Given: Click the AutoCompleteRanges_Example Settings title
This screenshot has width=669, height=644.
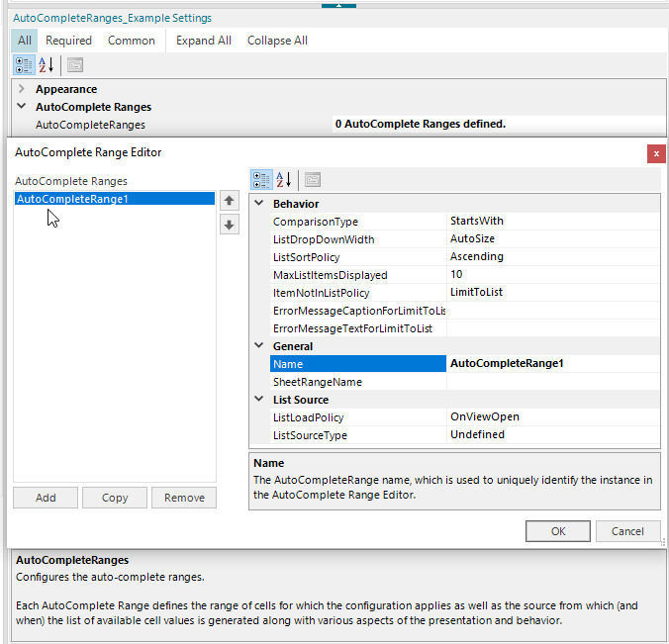Looking at the screenshot, I should (112, 18).
